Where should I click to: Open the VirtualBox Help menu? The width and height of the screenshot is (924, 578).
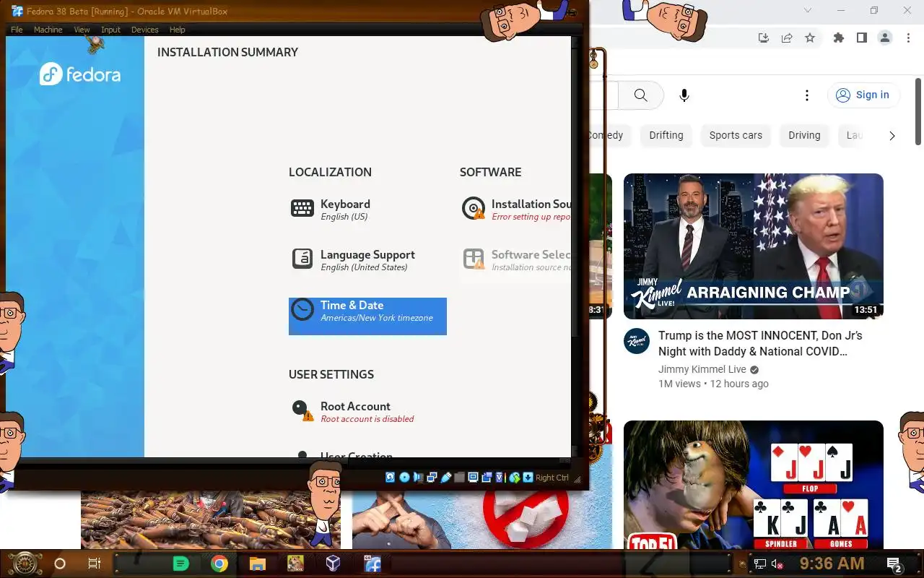(177, 30)
